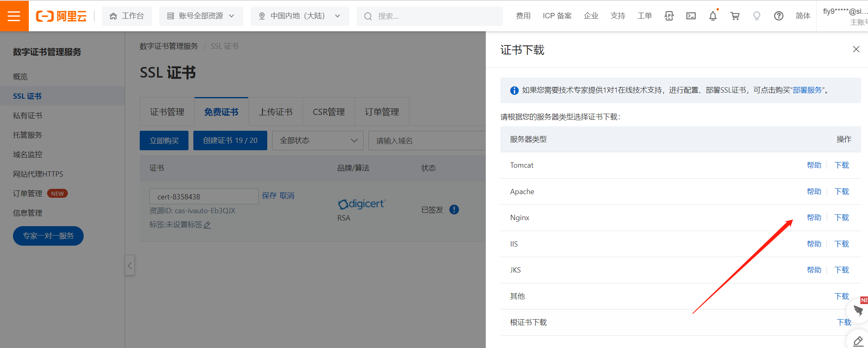Expand the 账号全部资源 resource dropdown

[x=201, y=16]
